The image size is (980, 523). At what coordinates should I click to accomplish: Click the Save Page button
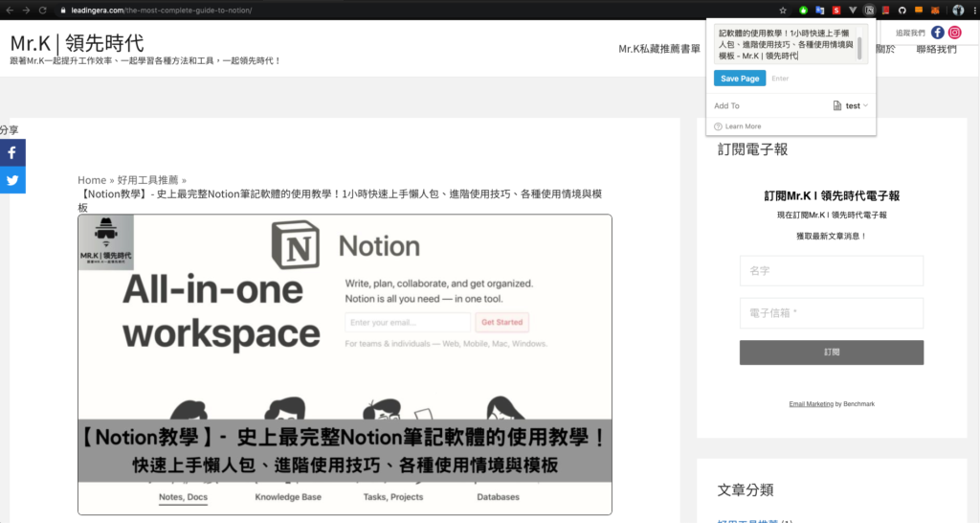click(740, 79)
